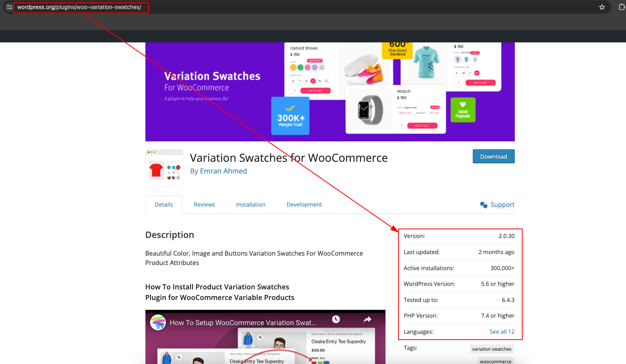
Task: Click the Tested up to 6.4.3 value
Action: (x=508, y=300)
